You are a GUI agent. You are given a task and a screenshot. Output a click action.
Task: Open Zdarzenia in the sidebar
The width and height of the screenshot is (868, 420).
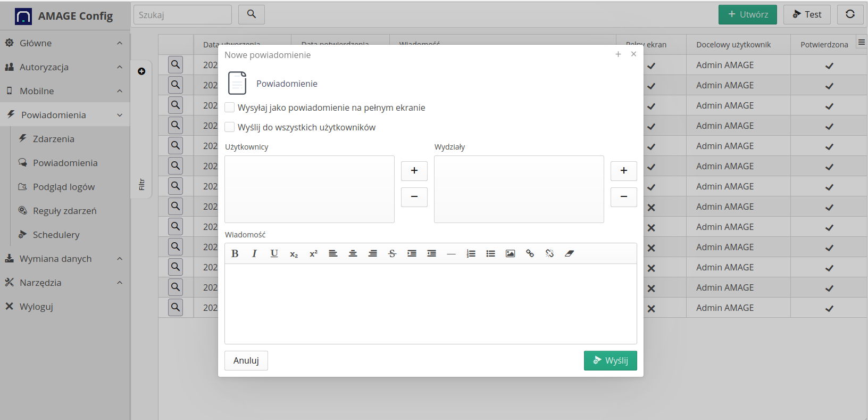click(x=53, y=139)
